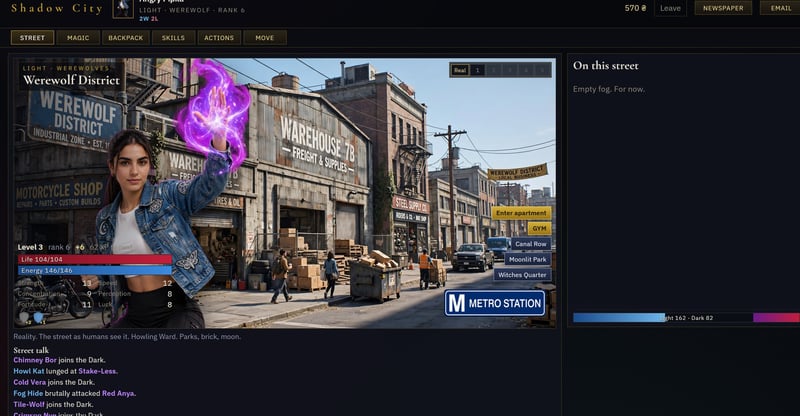Open the Street tab

[32, 38]
